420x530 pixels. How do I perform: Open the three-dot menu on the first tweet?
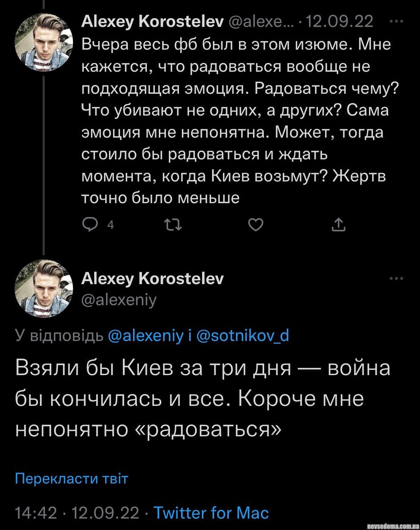click(396, 21)
